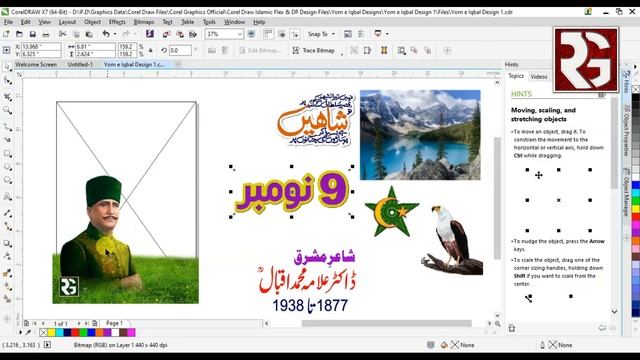Open the zoom level dropdown showing 37%
This screenshot has height=360, width=640.
pos(240,34)
